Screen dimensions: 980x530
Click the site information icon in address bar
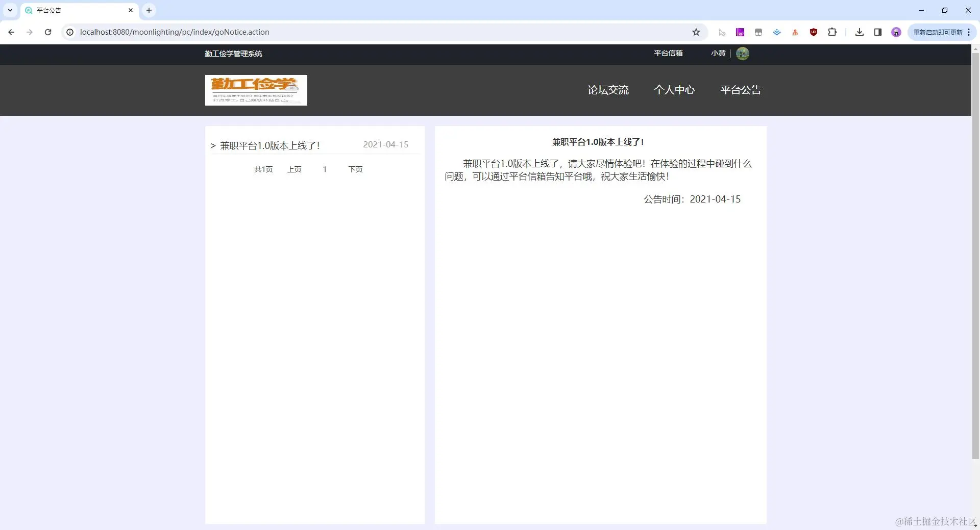(70, 32)
